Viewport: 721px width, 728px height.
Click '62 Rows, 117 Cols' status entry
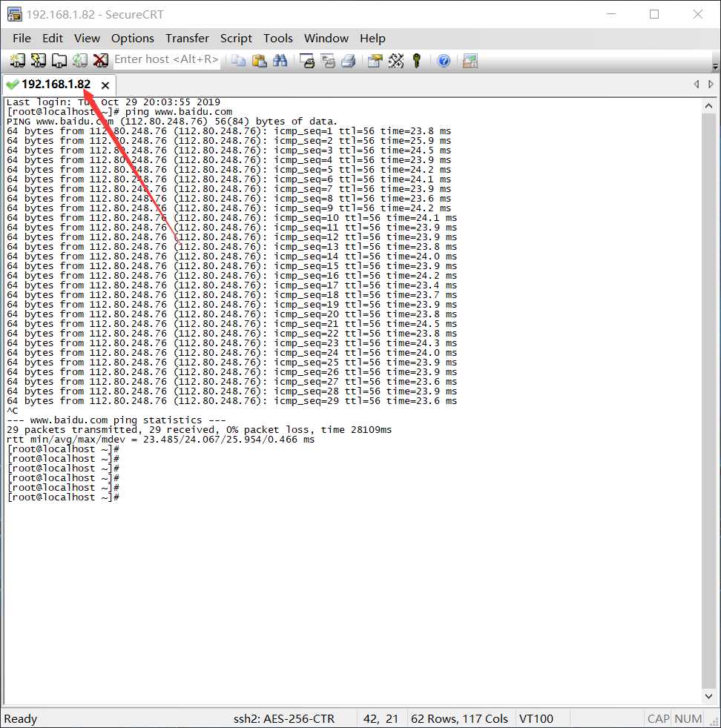pyautogui.click(x=459, y=718)
